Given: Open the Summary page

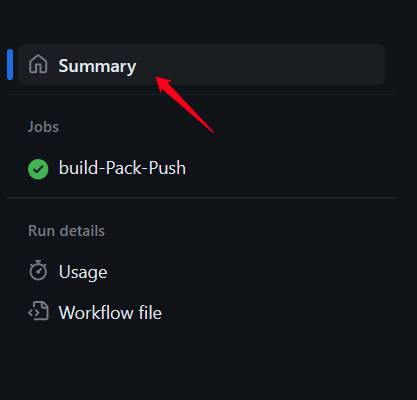Looking at the screenshot, I should (x=201, y=64).
